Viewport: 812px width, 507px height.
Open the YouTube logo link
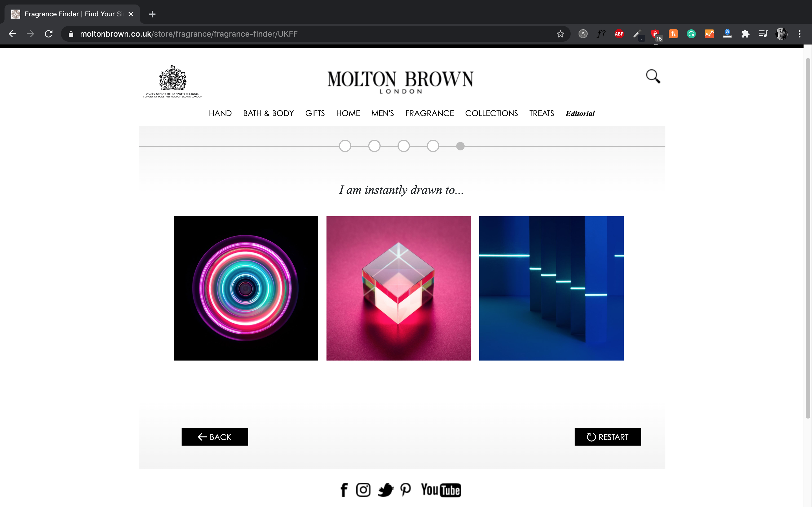441,490
